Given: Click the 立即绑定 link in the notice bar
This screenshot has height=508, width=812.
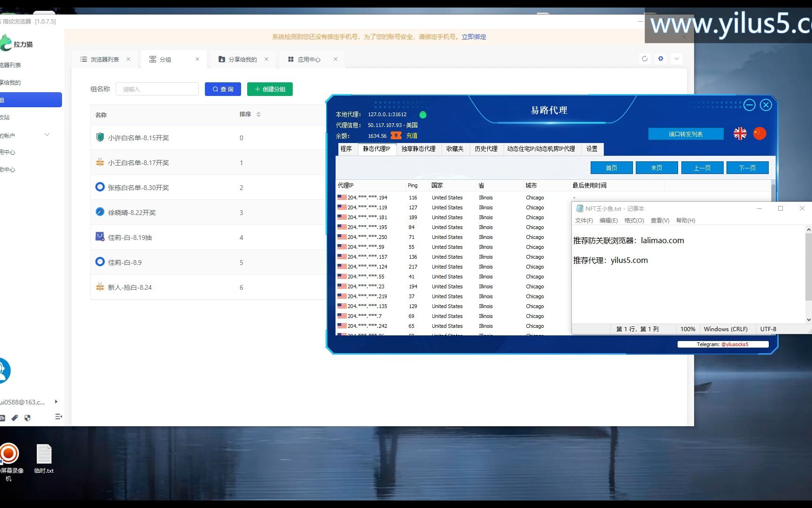Looking at the screenshot, I should [474, 37].
